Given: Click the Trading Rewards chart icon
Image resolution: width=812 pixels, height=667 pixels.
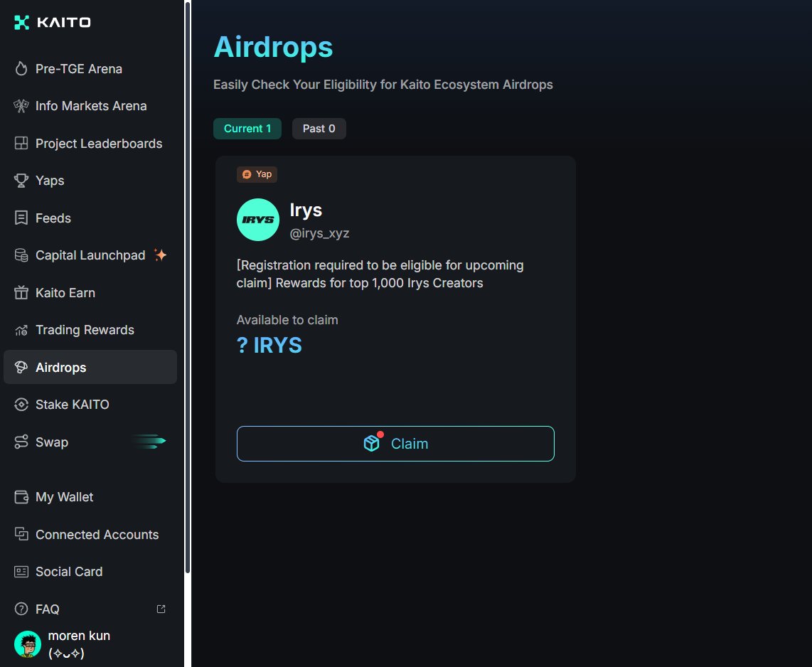Looking at the screenshot, I should coord(21,330).
